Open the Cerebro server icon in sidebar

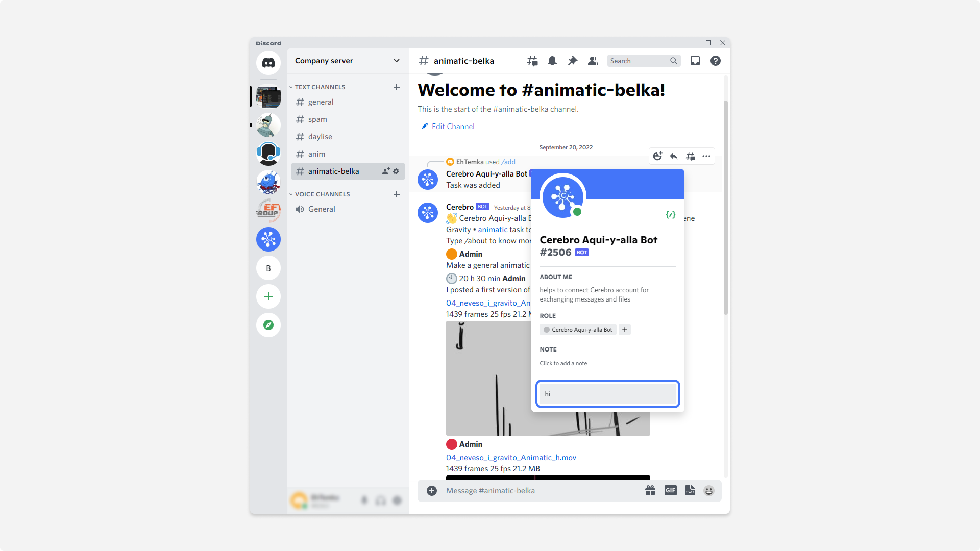268,239
